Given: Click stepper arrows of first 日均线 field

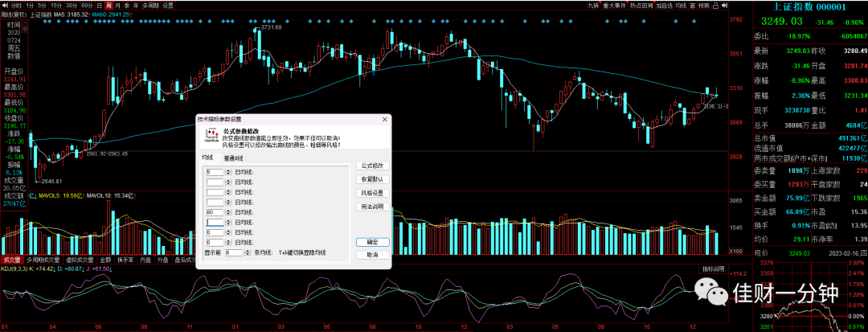Looking at the screenshot, I should pos(228,172).
